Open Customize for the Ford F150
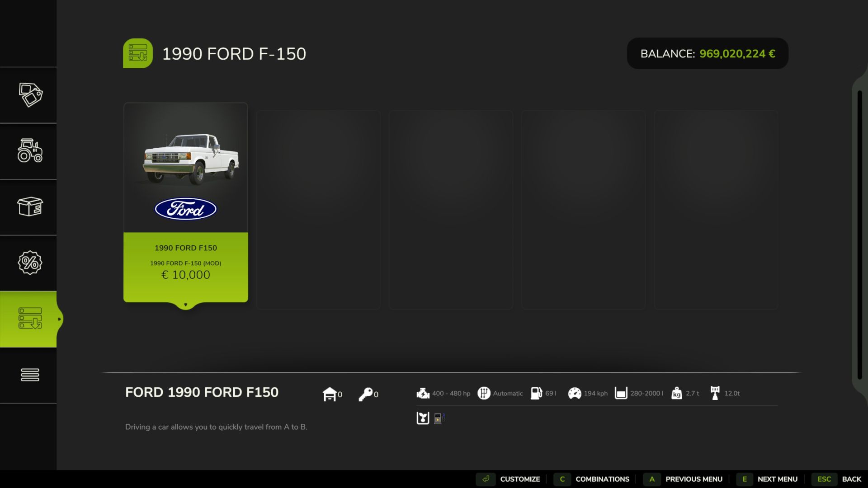 click(x=520, y=479)
